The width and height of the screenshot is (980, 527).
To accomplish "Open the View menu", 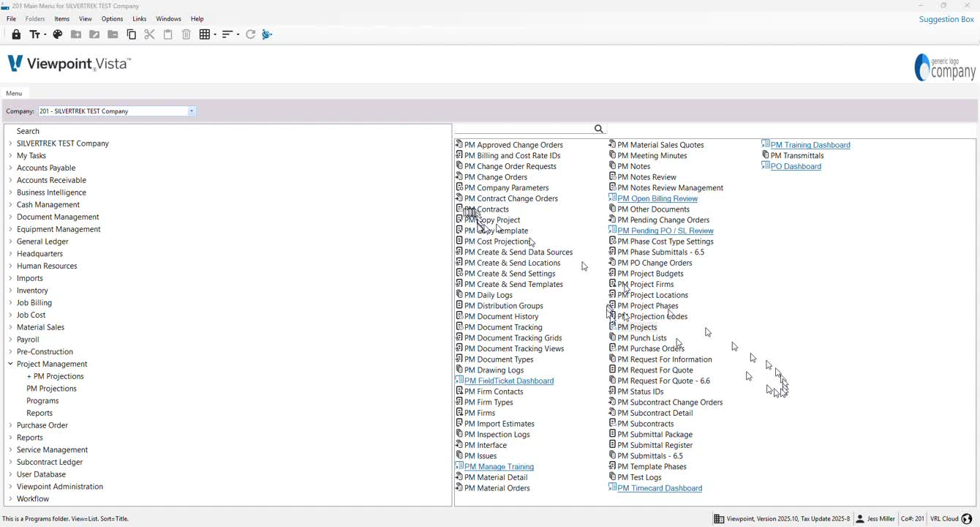I will pyautogui.click(x=86, y=18).
